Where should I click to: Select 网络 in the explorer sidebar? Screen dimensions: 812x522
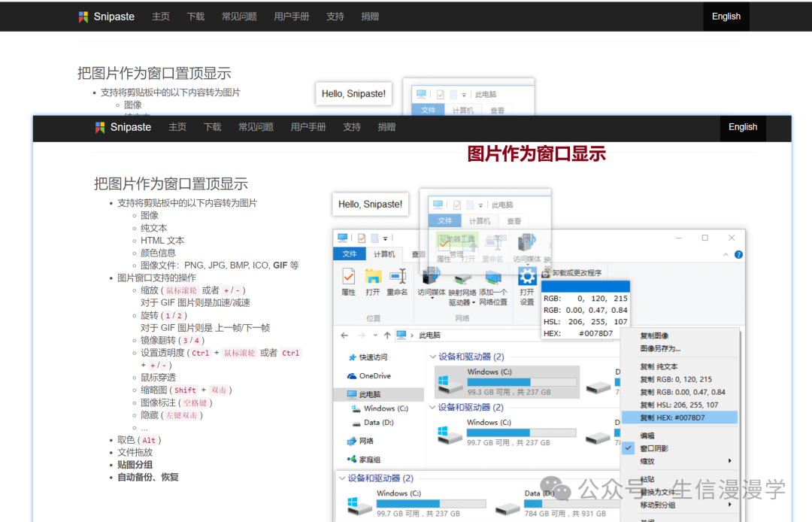pyautogui.click(x=360, y=442)
